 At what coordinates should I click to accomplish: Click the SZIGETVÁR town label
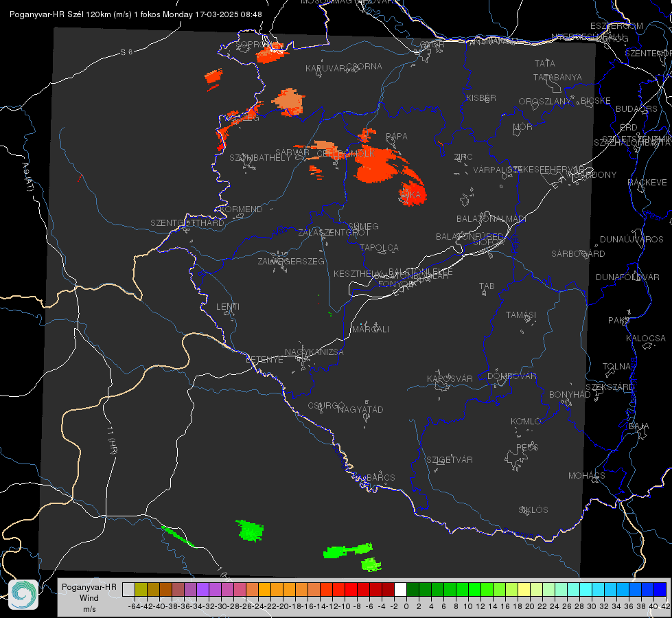coord(450,460)
